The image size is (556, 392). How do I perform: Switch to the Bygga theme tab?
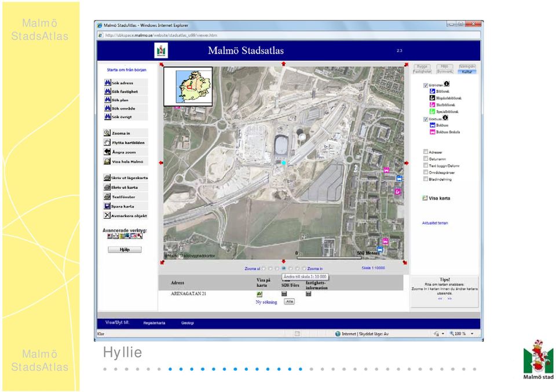click(422, 66)
